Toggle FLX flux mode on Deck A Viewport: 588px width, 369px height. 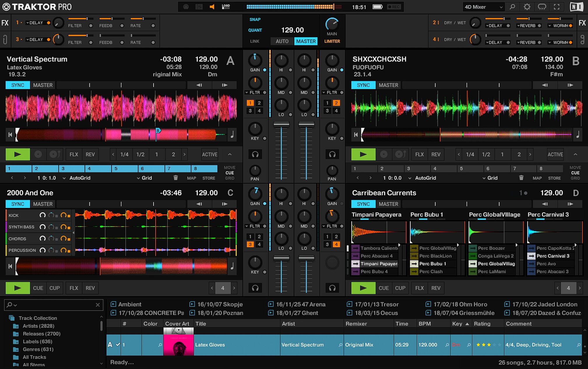tap(74, 154)
